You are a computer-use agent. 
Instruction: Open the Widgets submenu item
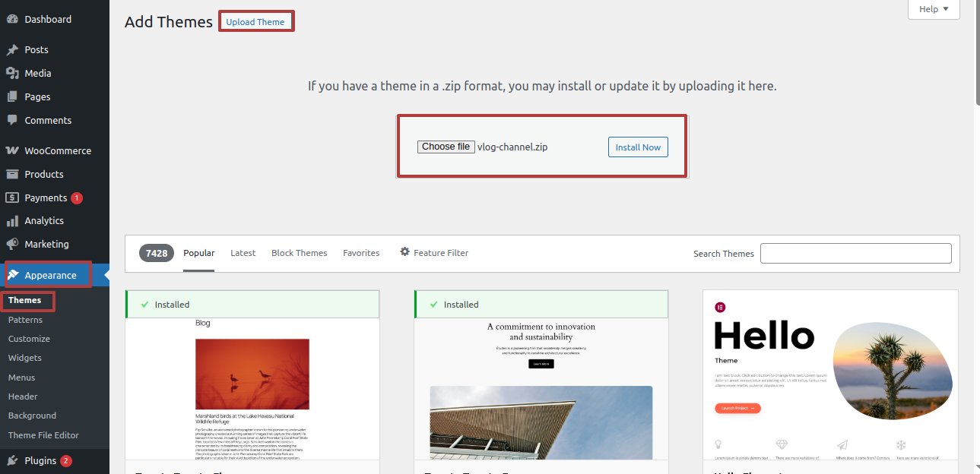(25, 358)
